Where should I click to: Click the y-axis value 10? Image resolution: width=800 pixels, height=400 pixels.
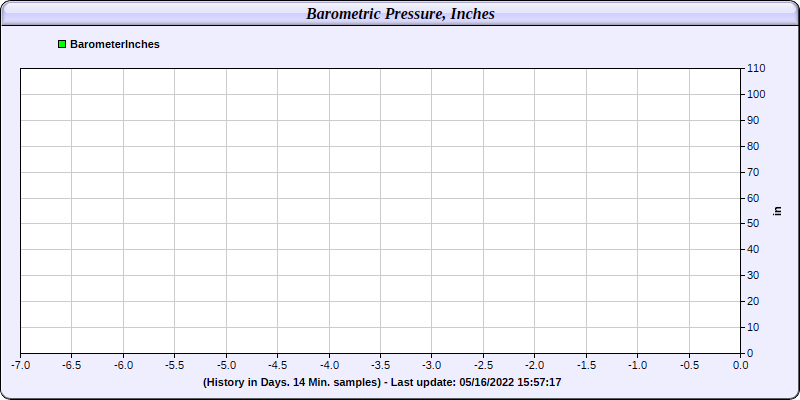(754, 327)
